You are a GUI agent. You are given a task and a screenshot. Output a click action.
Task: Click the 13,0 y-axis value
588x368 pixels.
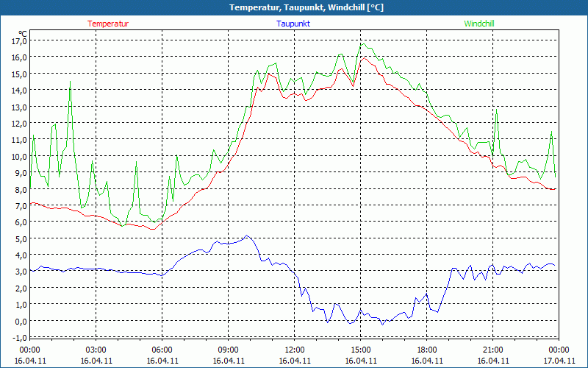[x=20, y=107]
